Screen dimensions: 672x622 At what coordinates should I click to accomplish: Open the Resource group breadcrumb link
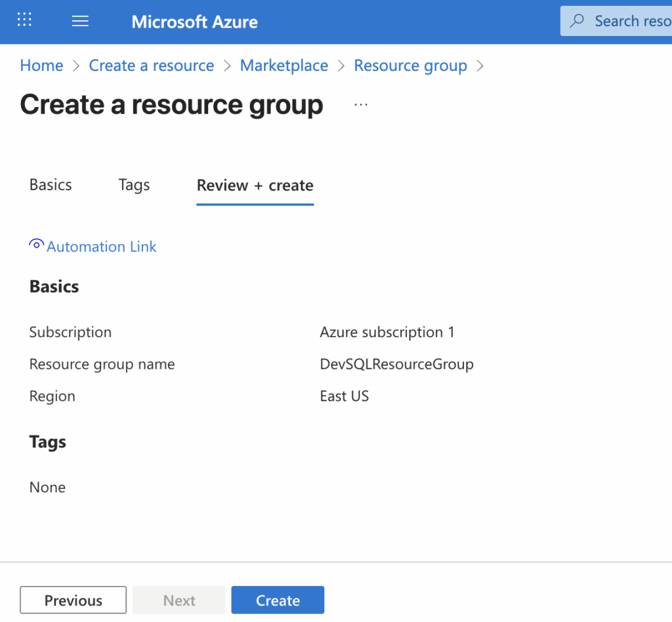tap(410, 65)
